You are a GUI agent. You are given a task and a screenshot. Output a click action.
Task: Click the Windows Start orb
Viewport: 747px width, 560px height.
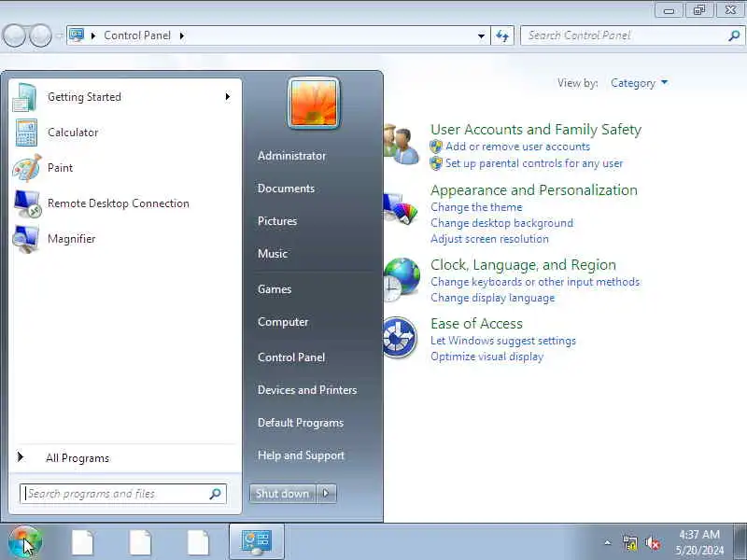click(x=25, y=542)
